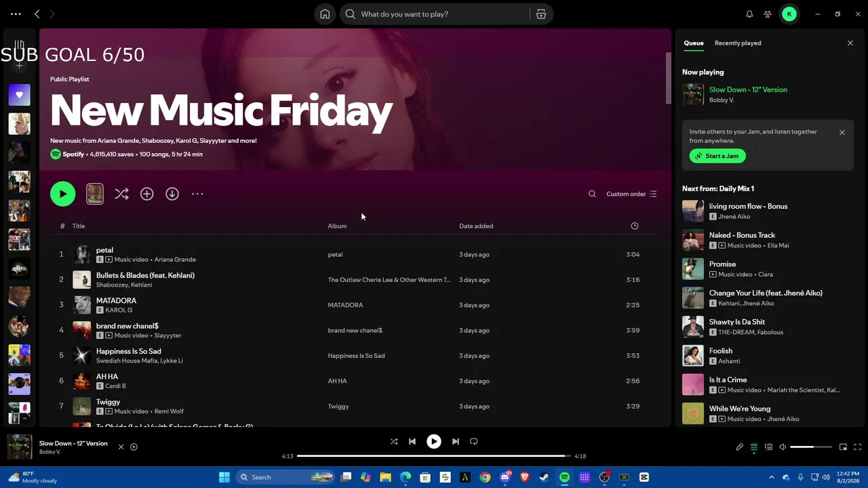This screenshot has height=488, width=868.
Task: Click the Start a Jam button
Action: click(x=717, y=156)
